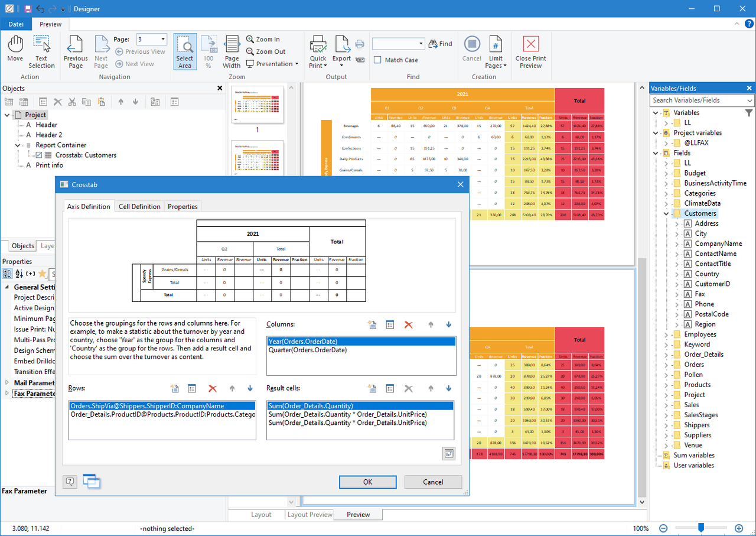Click the swap axes button below Result cells
The image size is (756, 536).
pyautogui.click(x=448, y=453)
